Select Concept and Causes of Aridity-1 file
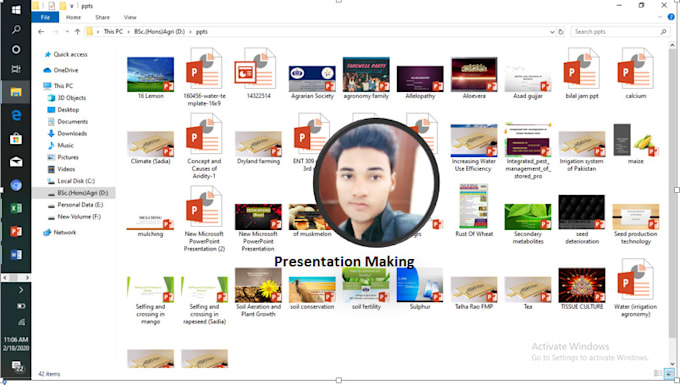This screenshot has height=385, width=680. (x=204, y=146)
